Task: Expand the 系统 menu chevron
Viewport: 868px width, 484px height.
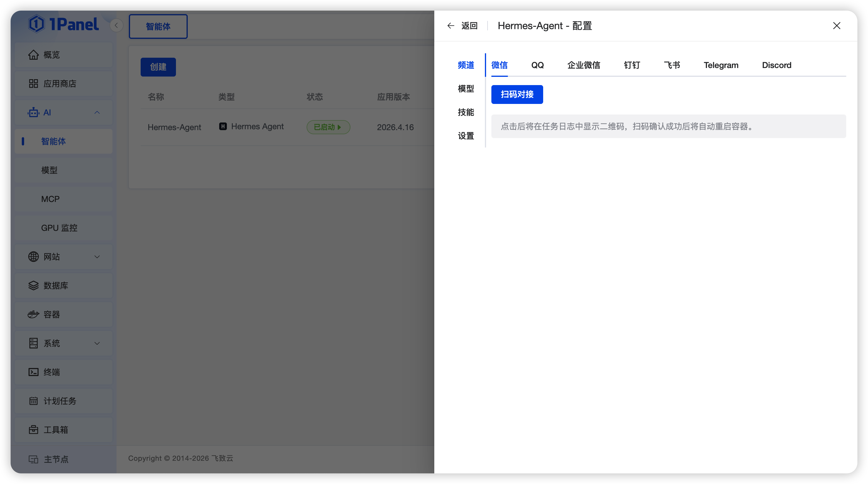Action: coord(97,344)
